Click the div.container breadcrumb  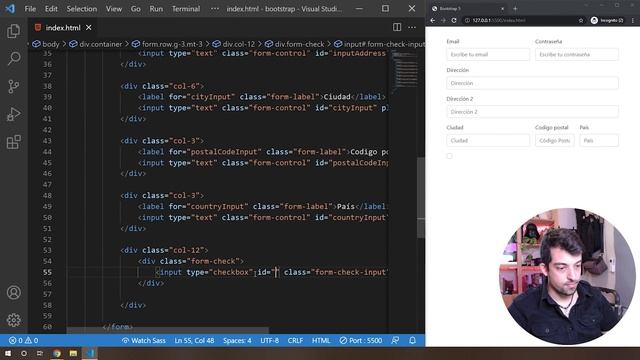pos(96,44)
